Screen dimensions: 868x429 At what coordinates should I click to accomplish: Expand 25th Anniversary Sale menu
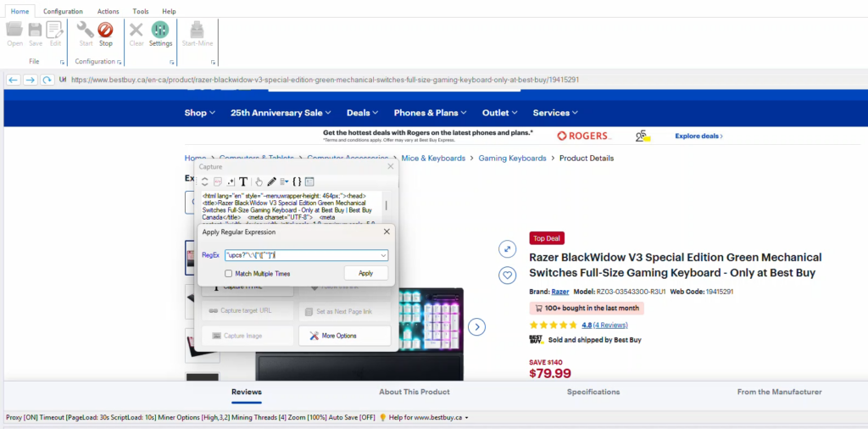[x=281, y=113]
